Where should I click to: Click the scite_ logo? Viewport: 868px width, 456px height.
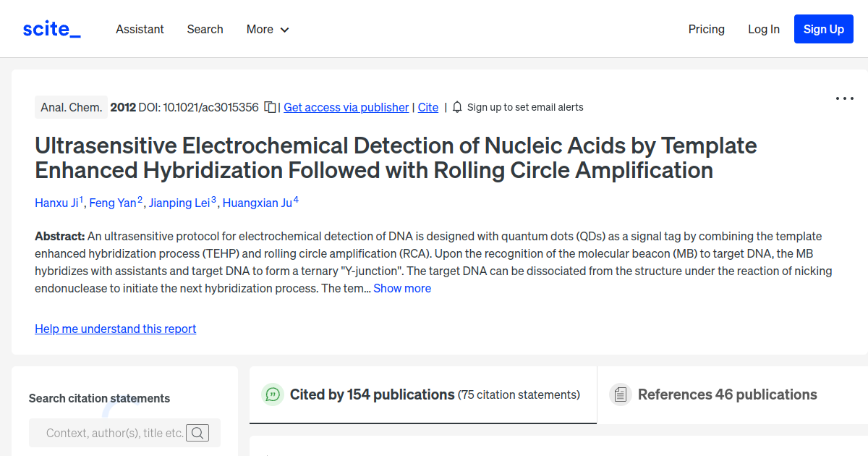tap(51, 28)
